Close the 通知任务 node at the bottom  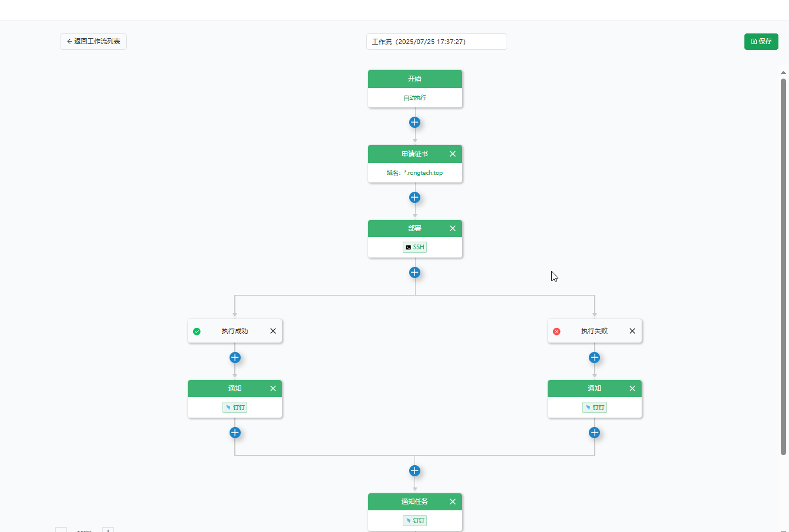pyautogui.click(x=453, y=501)
